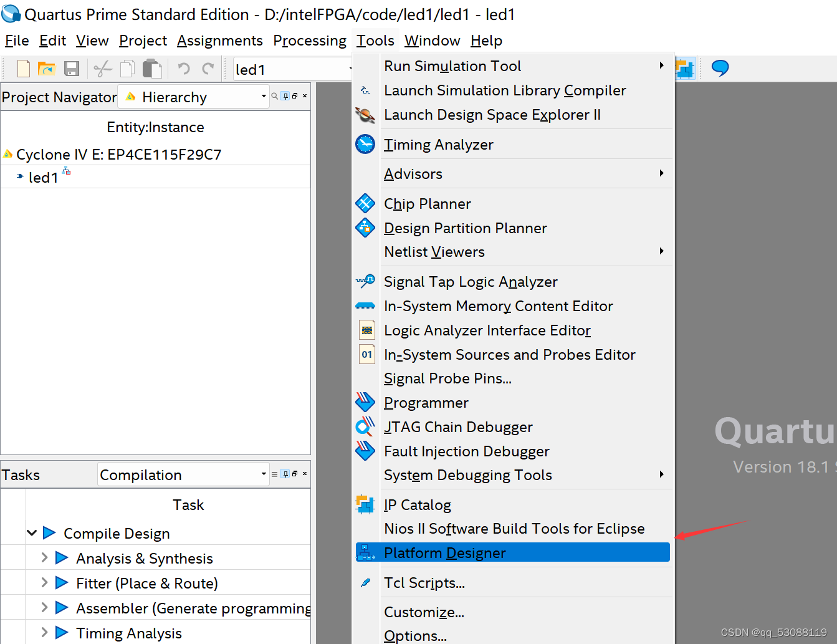Open the Advisors submenu

tap(512, 174)
